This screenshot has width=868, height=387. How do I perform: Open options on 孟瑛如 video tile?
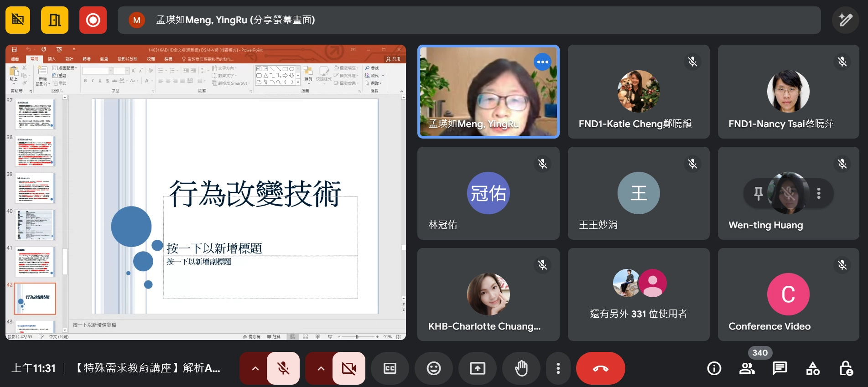[x=542, y=62]
